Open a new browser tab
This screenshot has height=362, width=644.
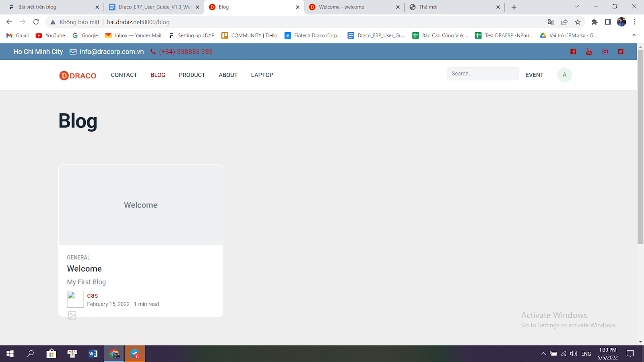(514, 7)
